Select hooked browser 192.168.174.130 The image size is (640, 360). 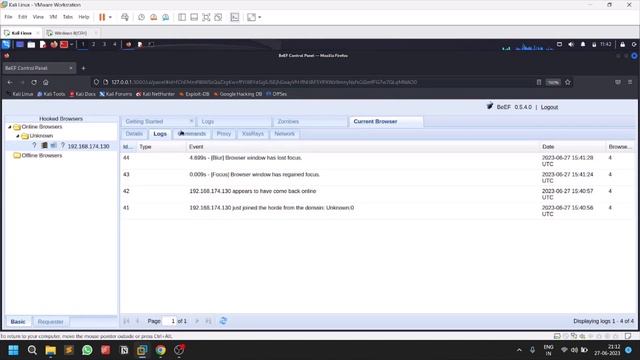pyautogui.click(x=88, y=146)
